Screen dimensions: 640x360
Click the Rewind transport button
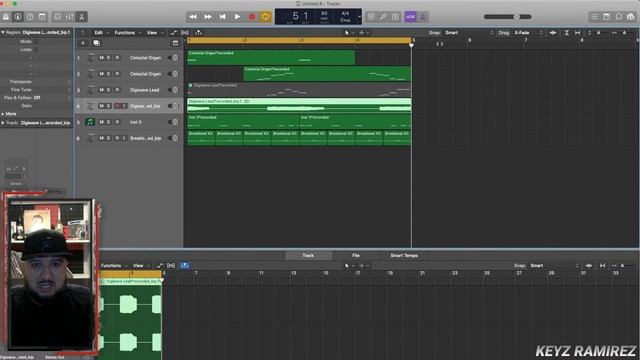pos(193,17)
